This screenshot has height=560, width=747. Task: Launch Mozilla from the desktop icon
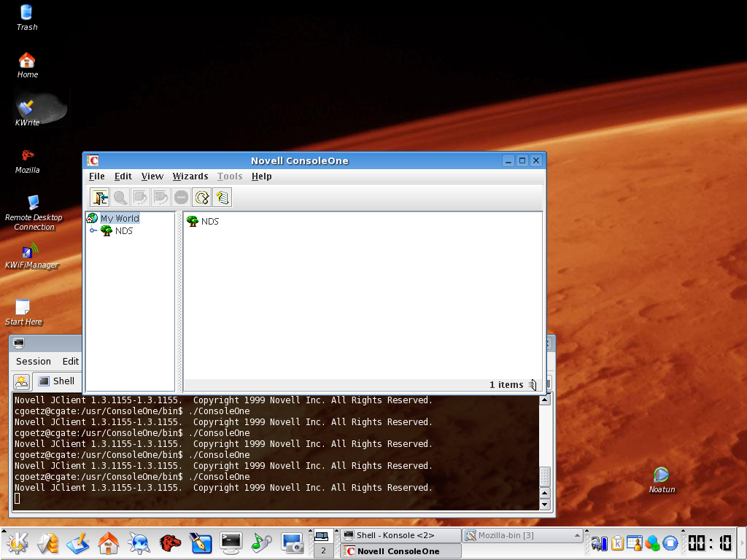[27, 161]
